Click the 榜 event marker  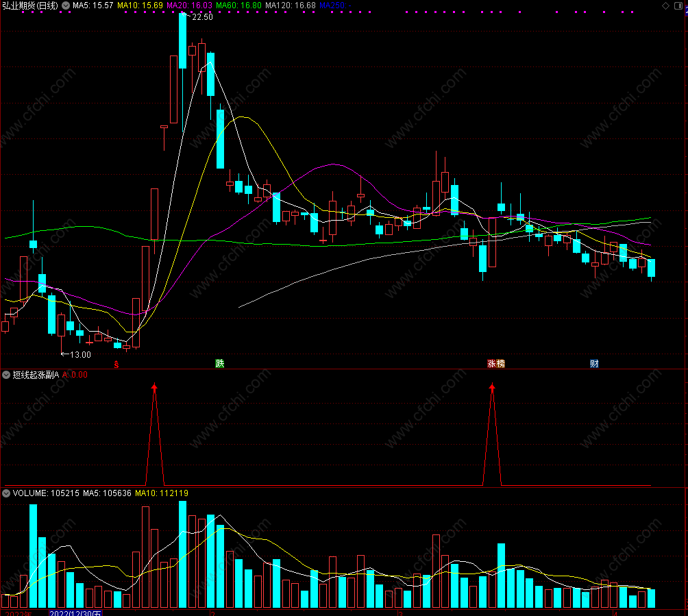501,363
